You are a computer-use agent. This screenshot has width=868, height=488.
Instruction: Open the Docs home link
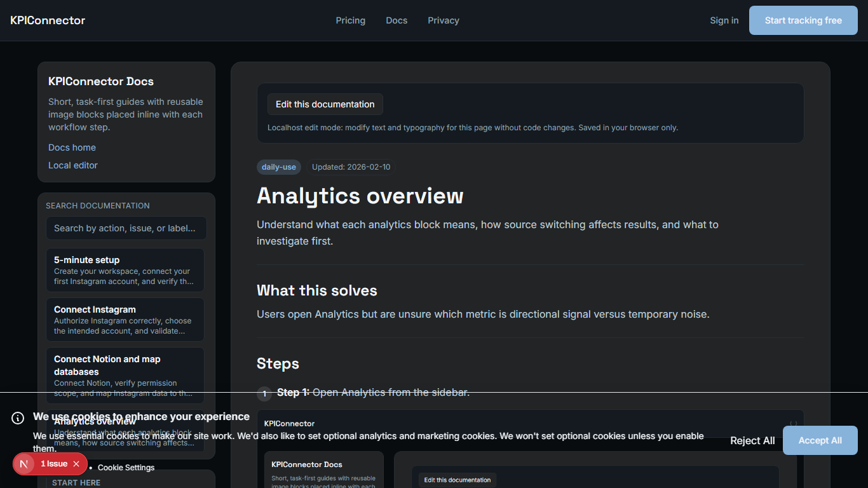[72, 147]
